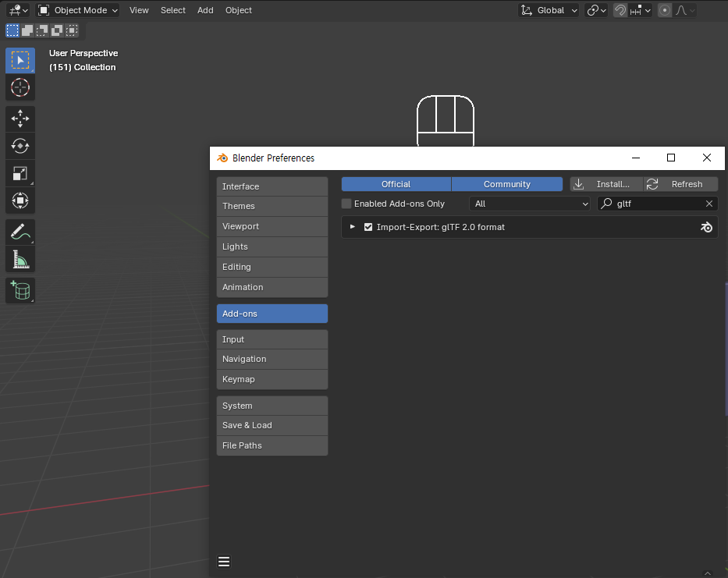Set selection mode to invert selection
Viewport: 728px width, 578px height.
click(57, 30)
